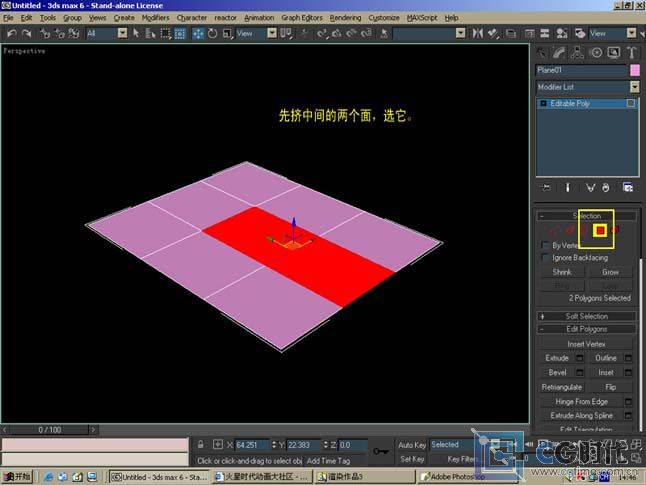Open Select by Name list tool
Screen dimensions: 646x485
150,33
